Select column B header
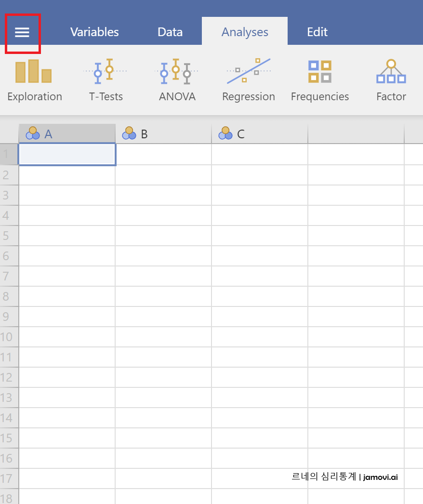The width and height of the screenshot is (423, 504). tap(163, 134)
